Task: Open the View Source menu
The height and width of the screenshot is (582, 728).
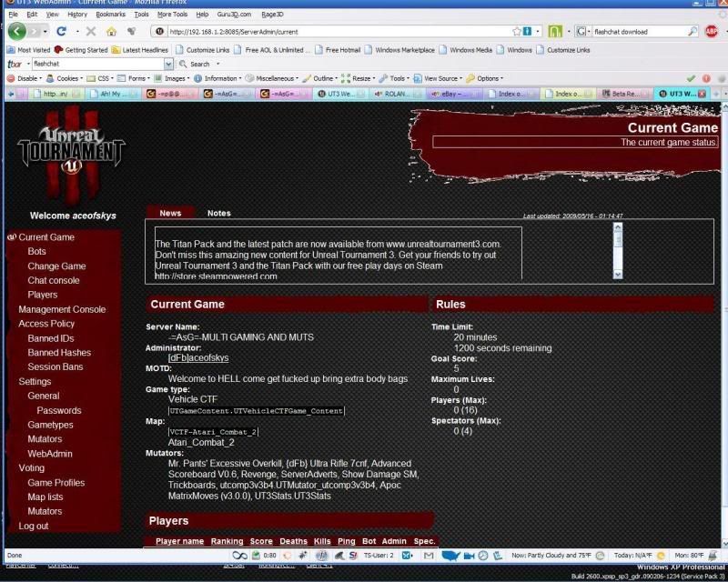Action: (439, 78)
